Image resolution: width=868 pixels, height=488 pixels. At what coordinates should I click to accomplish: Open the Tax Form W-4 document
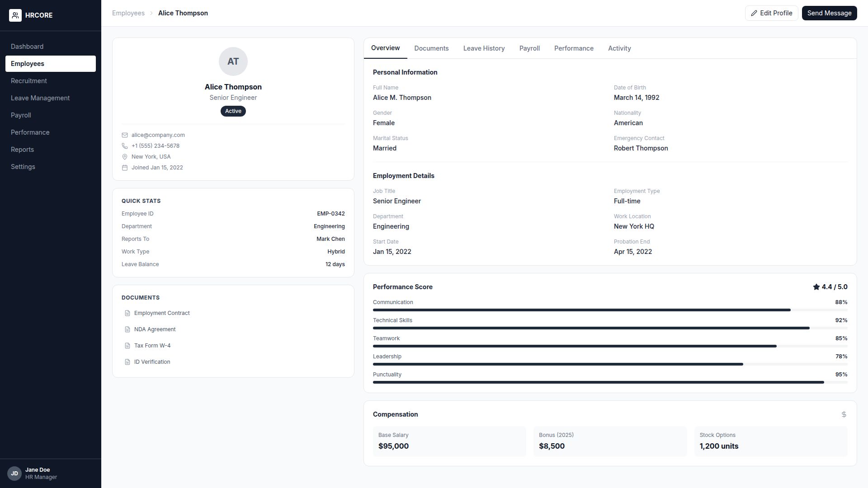pos(233,346)
